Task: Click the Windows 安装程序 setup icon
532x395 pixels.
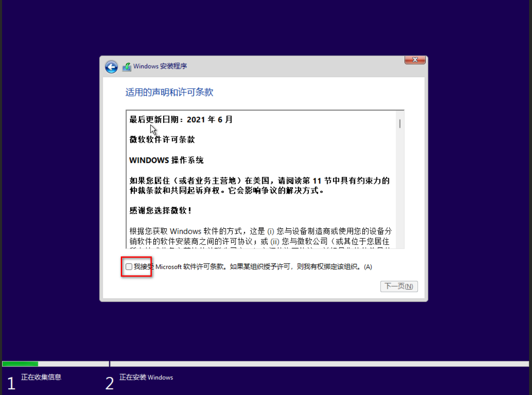Action: click(x=127, y=66)
